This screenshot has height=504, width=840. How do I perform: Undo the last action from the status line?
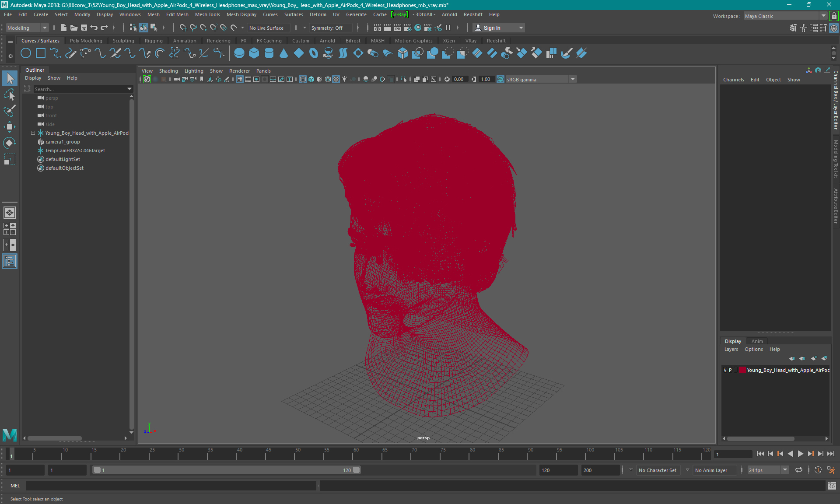tap(94, 28)
